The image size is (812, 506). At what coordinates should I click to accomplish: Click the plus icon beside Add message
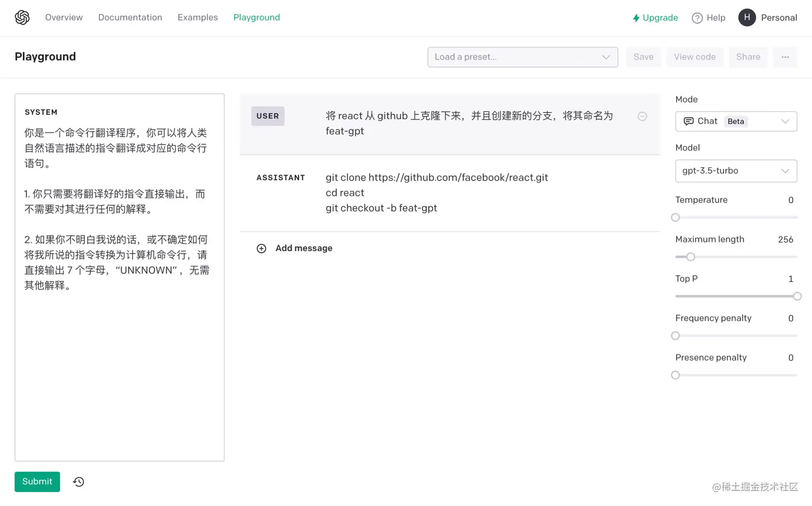(262, 248)
